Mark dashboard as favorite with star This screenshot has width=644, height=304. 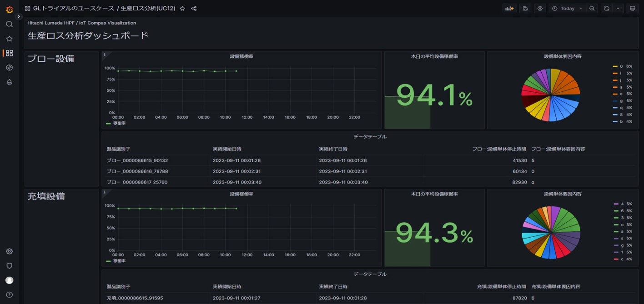tap(182, 9)
